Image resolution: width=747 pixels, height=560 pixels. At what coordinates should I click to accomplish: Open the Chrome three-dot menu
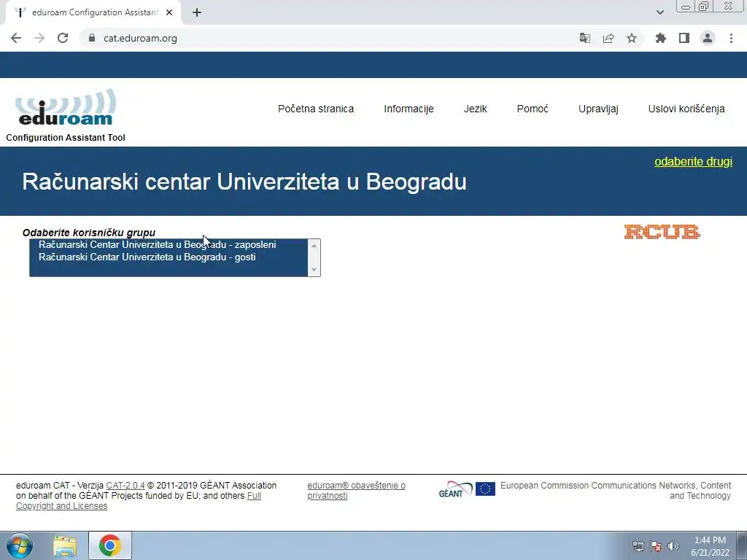coord(731,38)
